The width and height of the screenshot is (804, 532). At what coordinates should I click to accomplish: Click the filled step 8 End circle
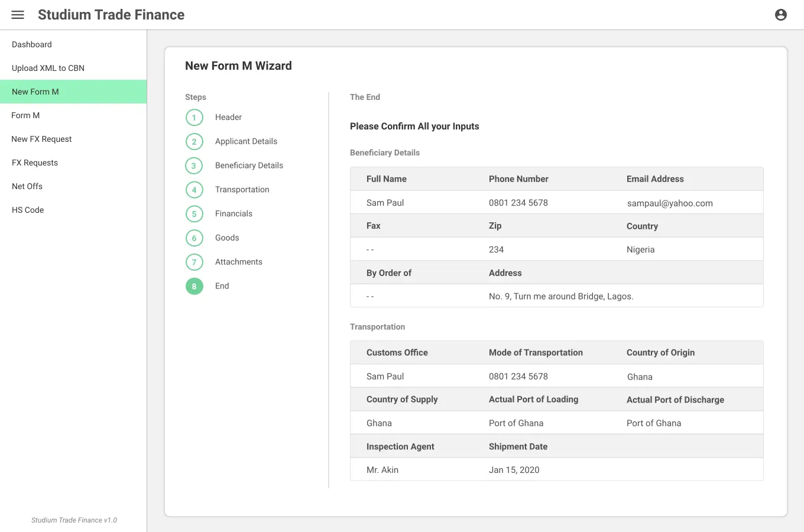point(194,286)
